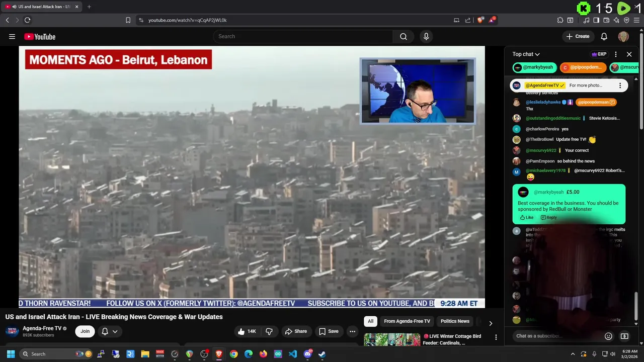Click the search magnifier button
Screen dimensions: 644x362
404,36
